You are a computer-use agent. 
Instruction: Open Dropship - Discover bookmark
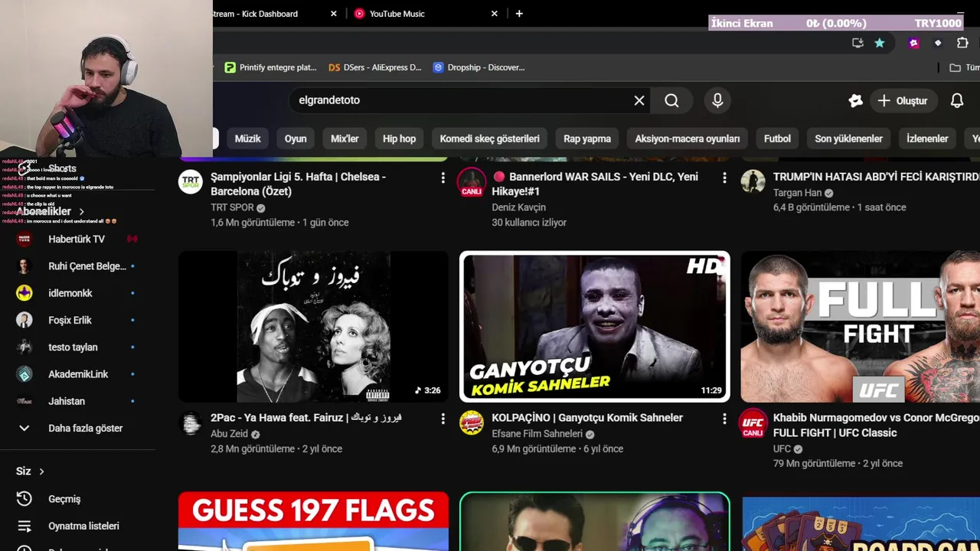tap(479, 67)
